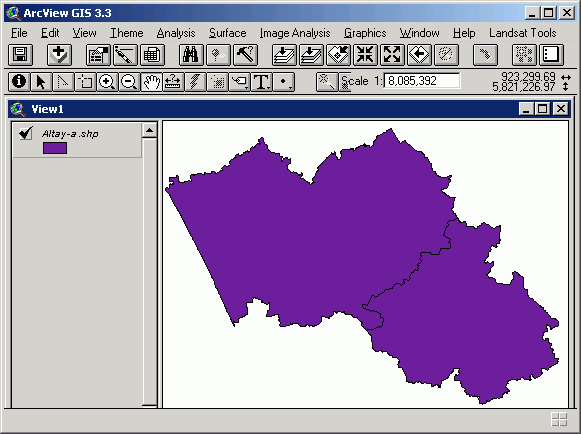The height and width of the screenshot is (434, 581).
Task: Click the Add Theme plus icon
Action: click(59, 55)
